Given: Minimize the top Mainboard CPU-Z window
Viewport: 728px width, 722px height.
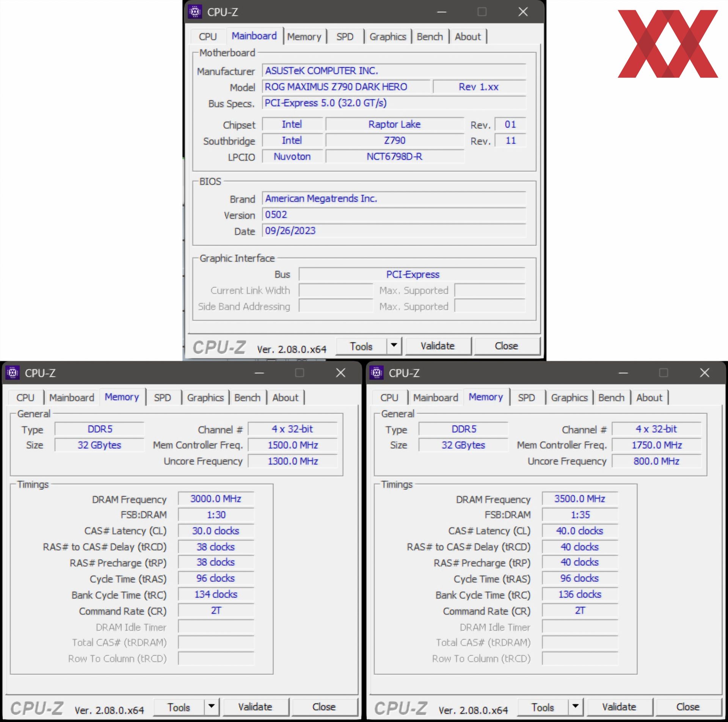Looking at the screenshot, I should pyautogui.click(x=442, y=12).
